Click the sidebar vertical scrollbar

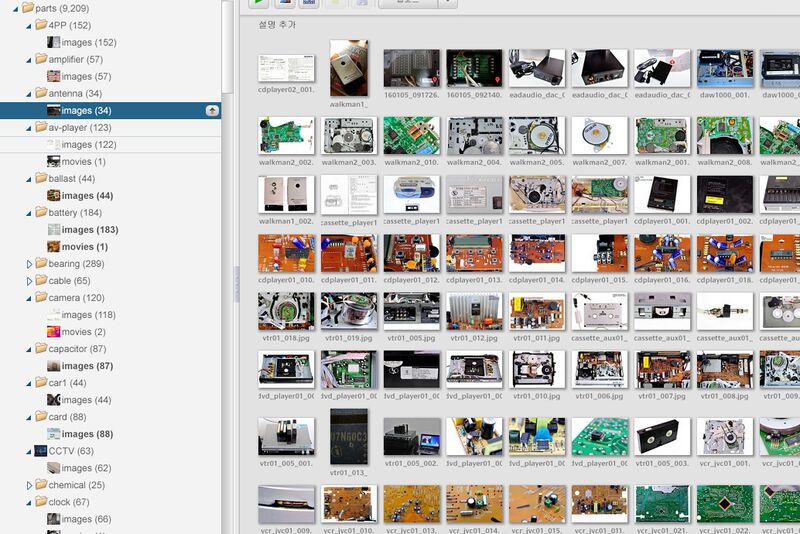click(x=226, y=300)
